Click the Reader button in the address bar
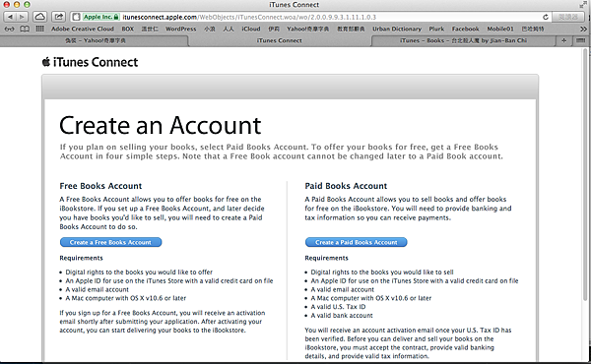This screenshot has height=364, width=591. click(x=567, y=17)
